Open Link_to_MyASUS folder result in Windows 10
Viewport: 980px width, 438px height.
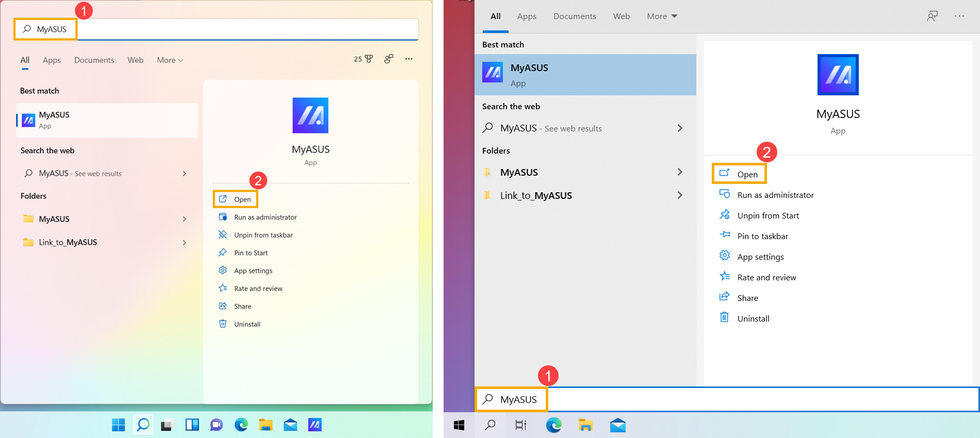585,195
